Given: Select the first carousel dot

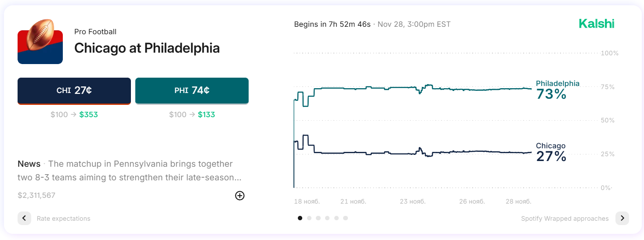Looking at the screenshot, I should [300, 218].
